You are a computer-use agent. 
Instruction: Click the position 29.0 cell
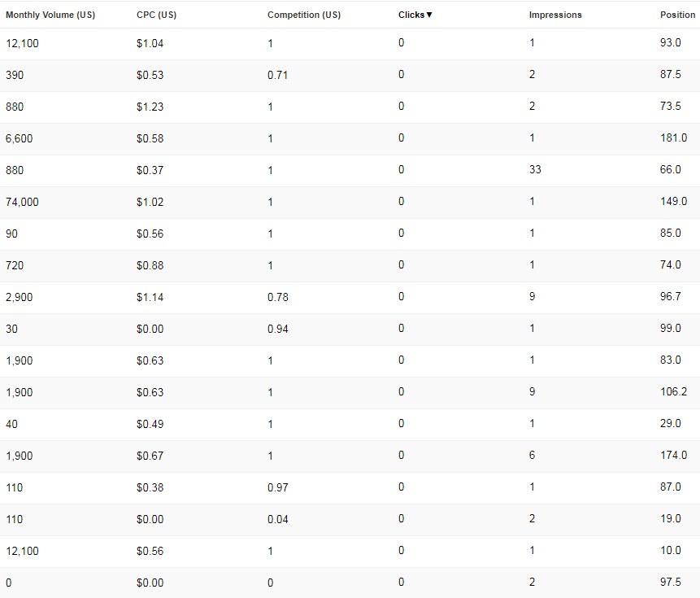coord(671,423)
